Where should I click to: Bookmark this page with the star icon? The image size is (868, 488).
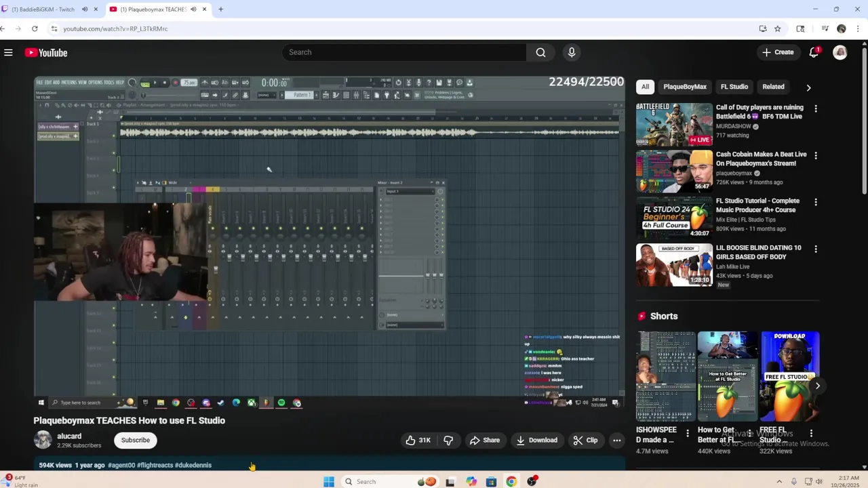778,28
